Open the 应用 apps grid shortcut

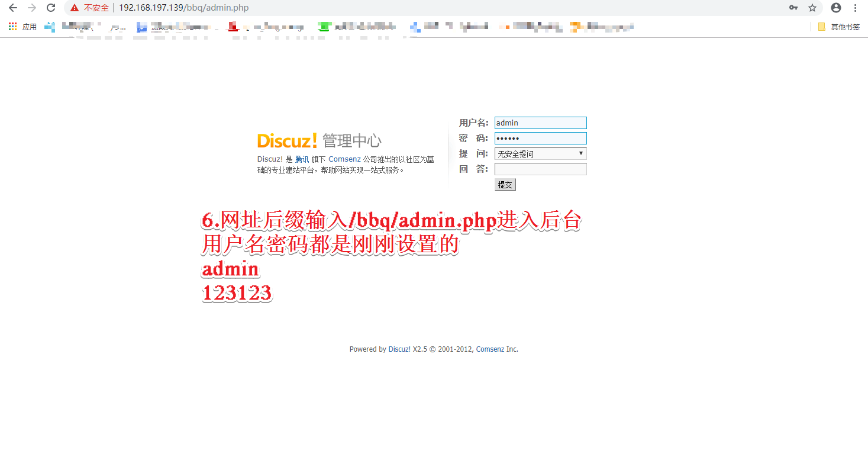(22, 27)
